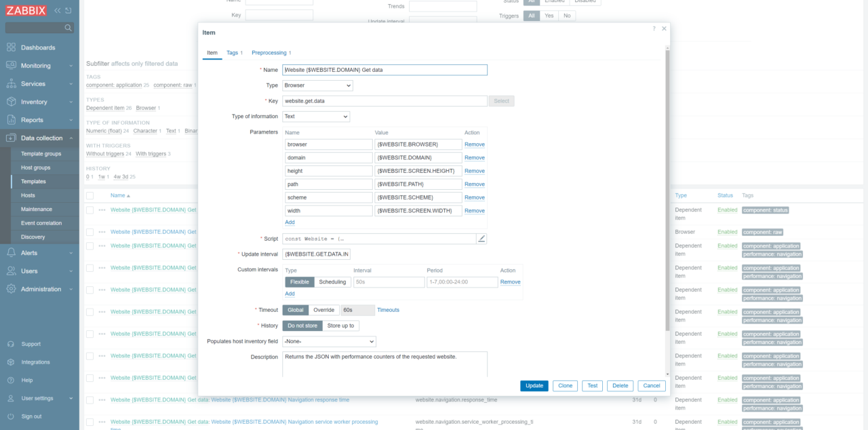Screen dimensions: 868x430
Task: Open the Type dropdown showing Browser
Action: [x=317, y=85]
